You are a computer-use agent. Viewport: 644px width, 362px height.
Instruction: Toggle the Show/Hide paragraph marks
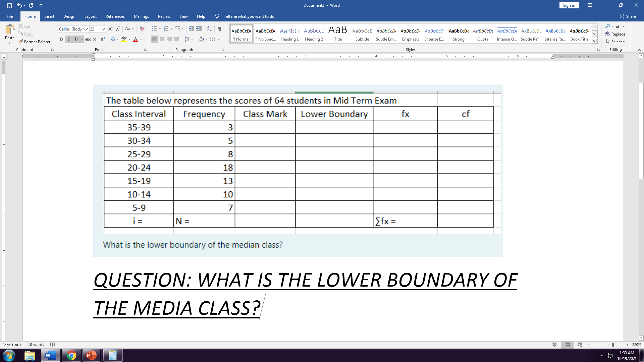pos(219,29)
